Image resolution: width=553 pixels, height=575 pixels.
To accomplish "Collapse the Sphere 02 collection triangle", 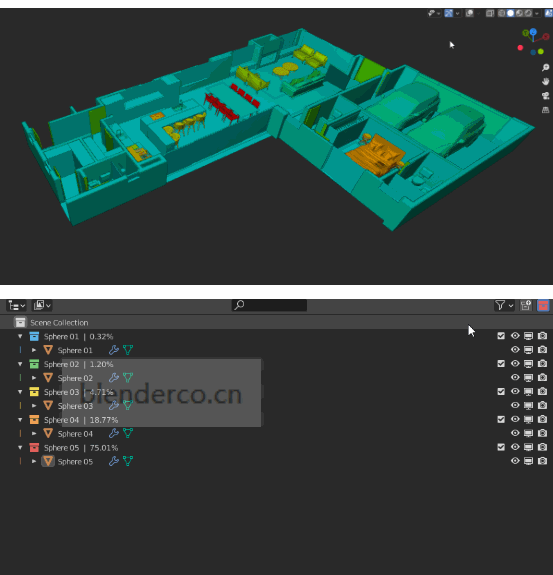I will (20, 364).
